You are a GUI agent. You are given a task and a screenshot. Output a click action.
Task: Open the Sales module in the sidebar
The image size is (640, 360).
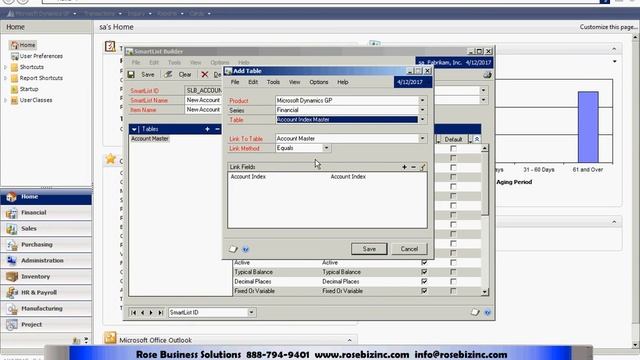click(46, 229)
